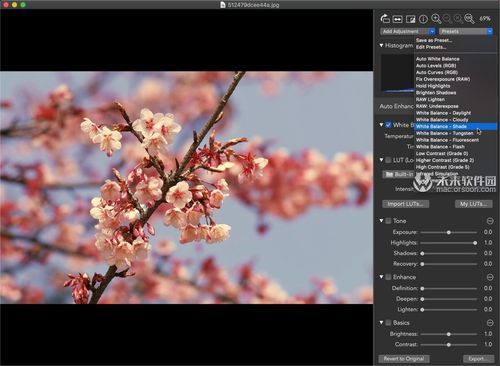Enable the Enhance adjustment checkbox
The image size is (500, 366).
pyautogui.click(x=388, y=277)
